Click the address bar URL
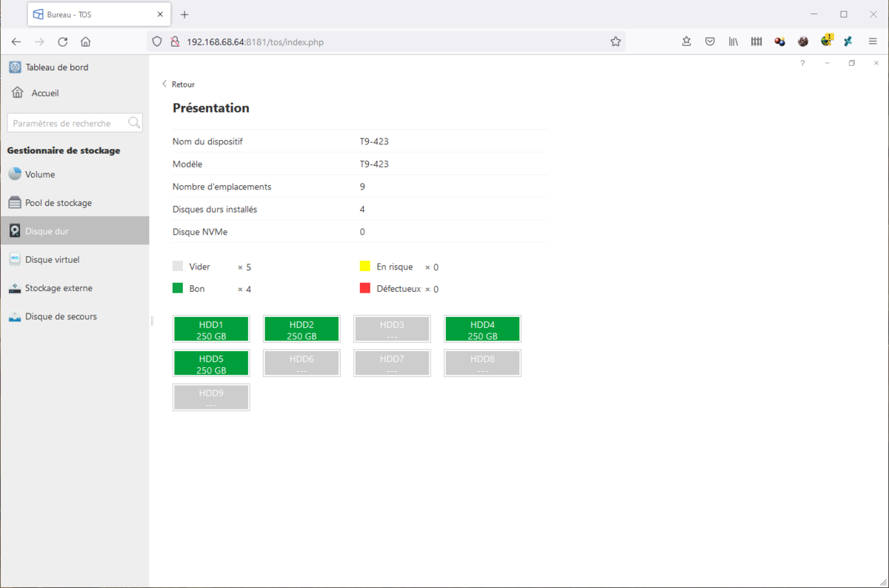This screenshot has width=889, height=588. [x=255, y=42]
